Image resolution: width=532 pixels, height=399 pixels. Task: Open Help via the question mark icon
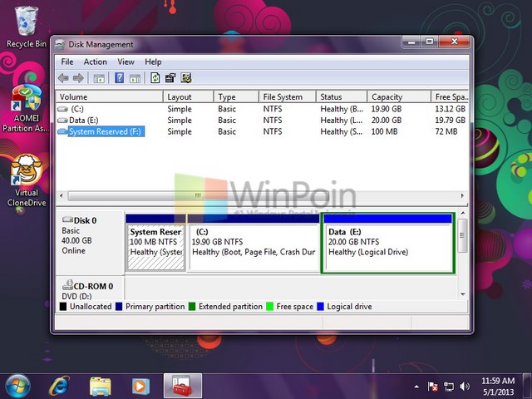(x=119, y=78)
